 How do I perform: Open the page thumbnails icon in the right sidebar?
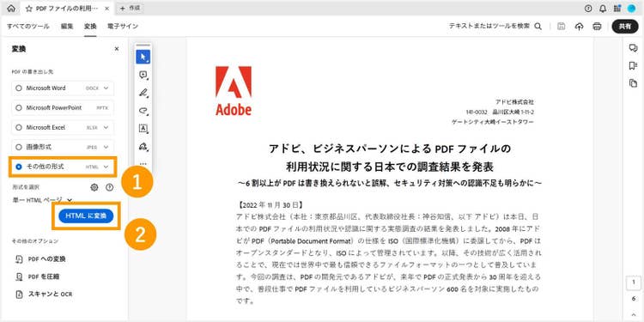pos(633,83)
